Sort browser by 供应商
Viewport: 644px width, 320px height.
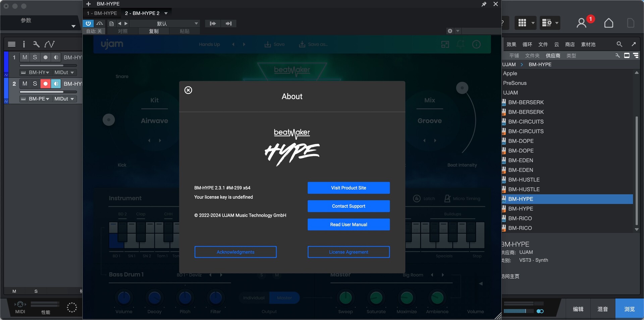pyautogui.click(x=553, y=56)
